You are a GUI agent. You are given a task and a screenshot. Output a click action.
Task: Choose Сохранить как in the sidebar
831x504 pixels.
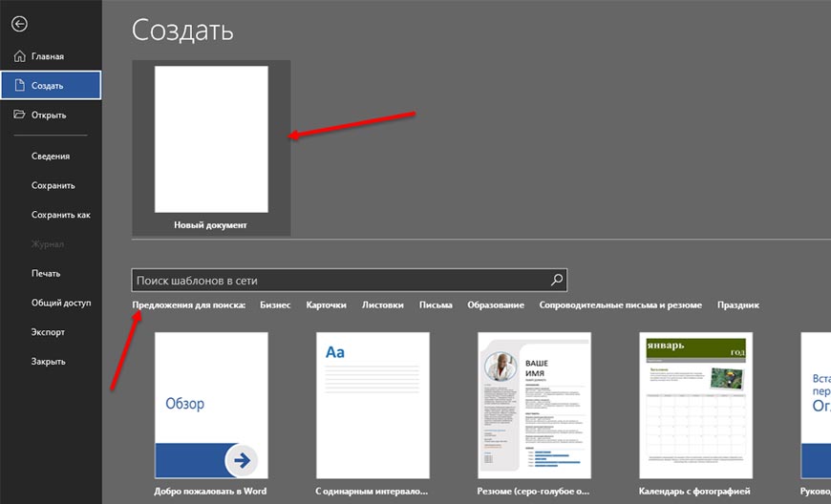coord(61,215)
